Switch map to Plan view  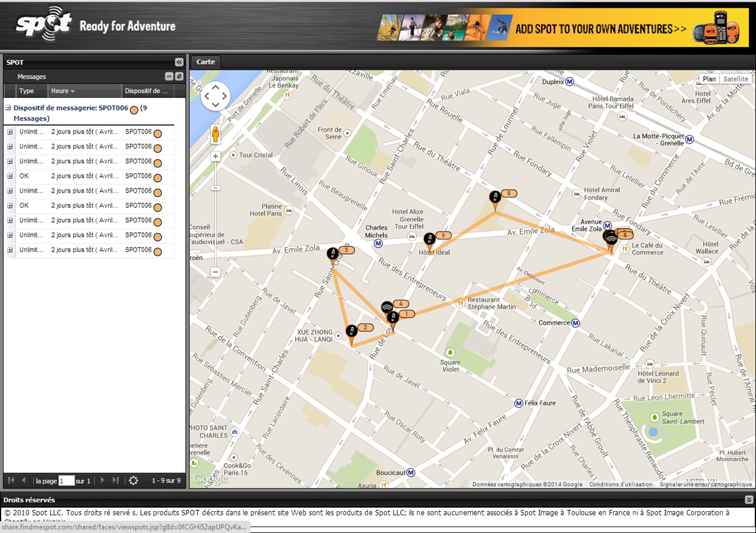click(709, 79)
